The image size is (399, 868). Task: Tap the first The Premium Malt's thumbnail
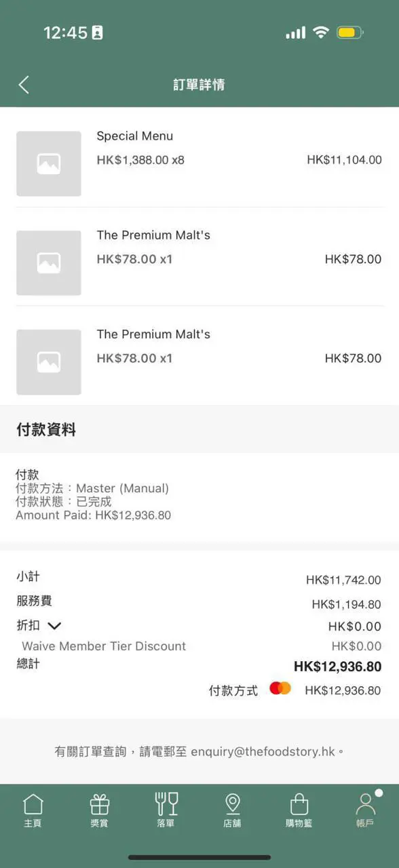(48, 262)
